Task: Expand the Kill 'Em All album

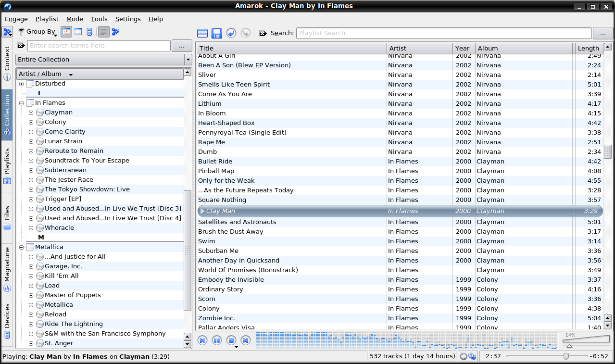Action: (31, 276)
